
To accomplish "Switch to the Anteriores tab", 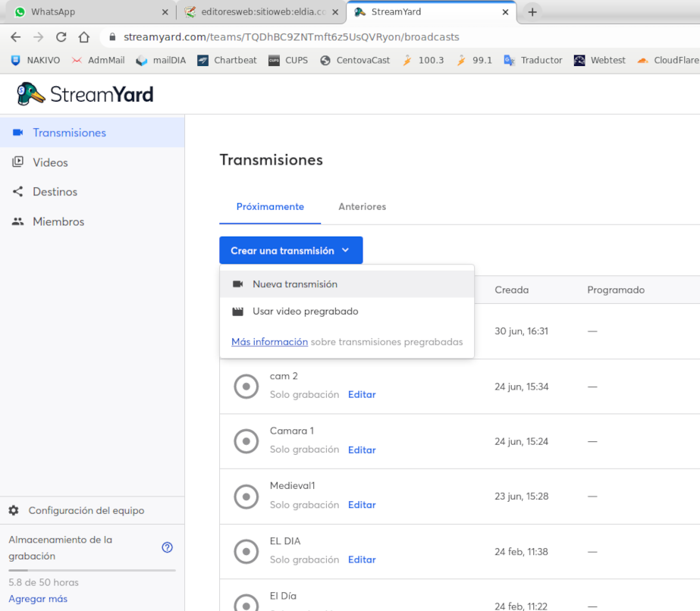I will pyautogui.click(x=362, y=207).
